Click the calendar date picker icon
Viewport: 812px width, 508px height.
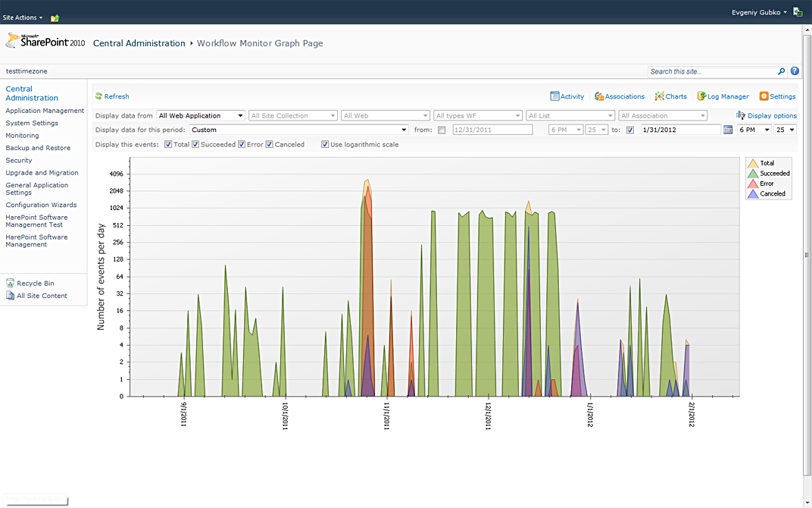pos(728,130)
